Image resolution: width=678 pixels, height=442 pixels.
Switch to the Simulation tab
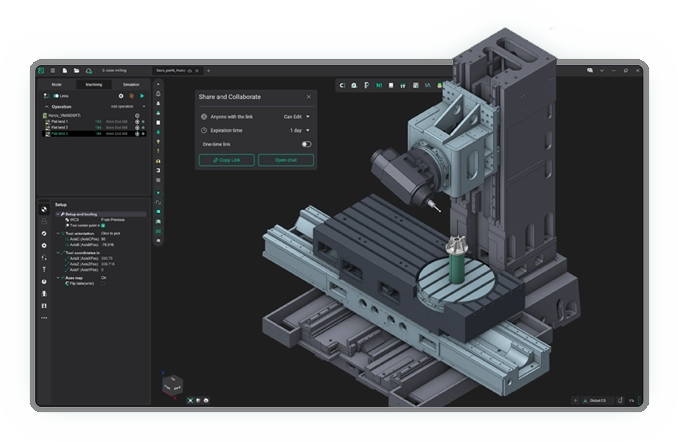tap(131, 84)
